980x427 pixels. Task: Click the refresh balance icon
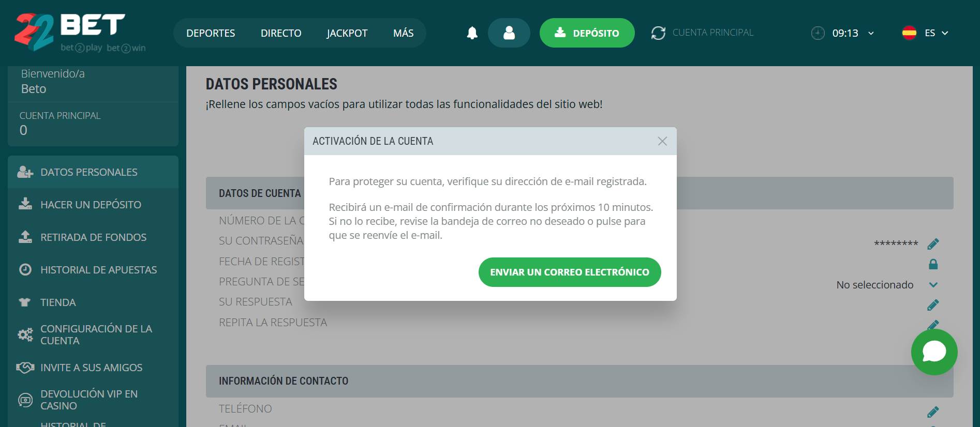pyautogui.click(x=658, y=33)
